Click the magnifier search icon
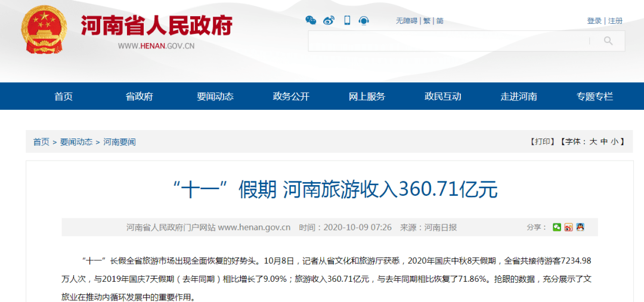The image size is (644, 302). 608,41
